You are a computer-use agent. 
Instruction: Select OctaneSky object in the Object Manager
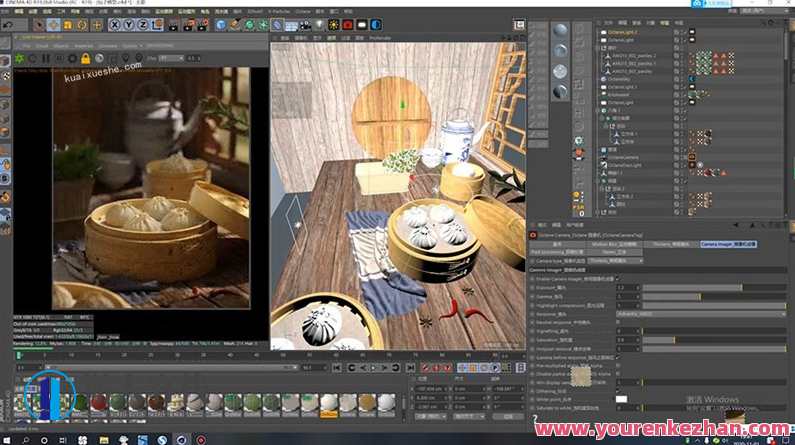click(x=619, y=79)
